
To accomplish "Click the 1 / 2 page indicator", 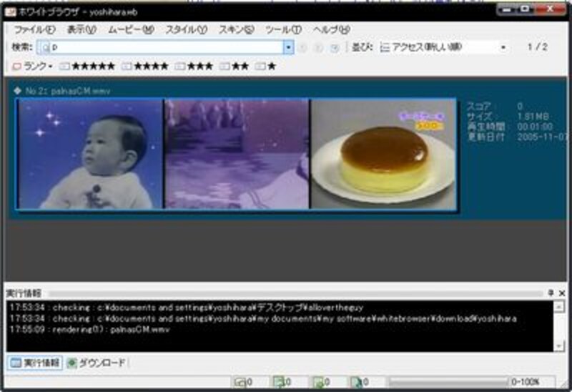I will click(538, 46).
